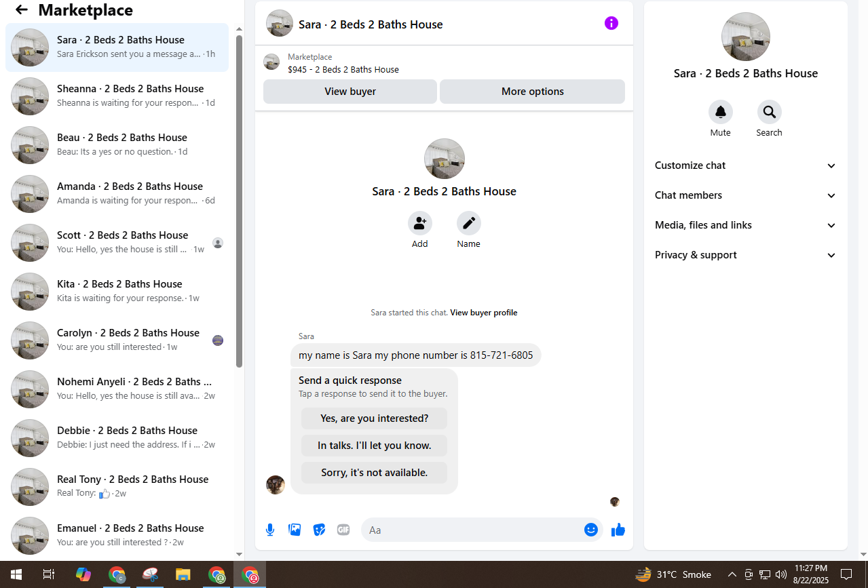This screenshot has width=868, height=588.
Task: Expand Chat members section
Action: [x=746, y=195]
